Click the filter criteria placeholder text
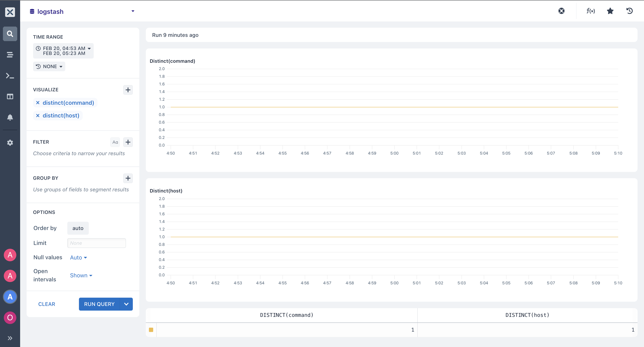 pyautogui.click(x=79, y=153)
